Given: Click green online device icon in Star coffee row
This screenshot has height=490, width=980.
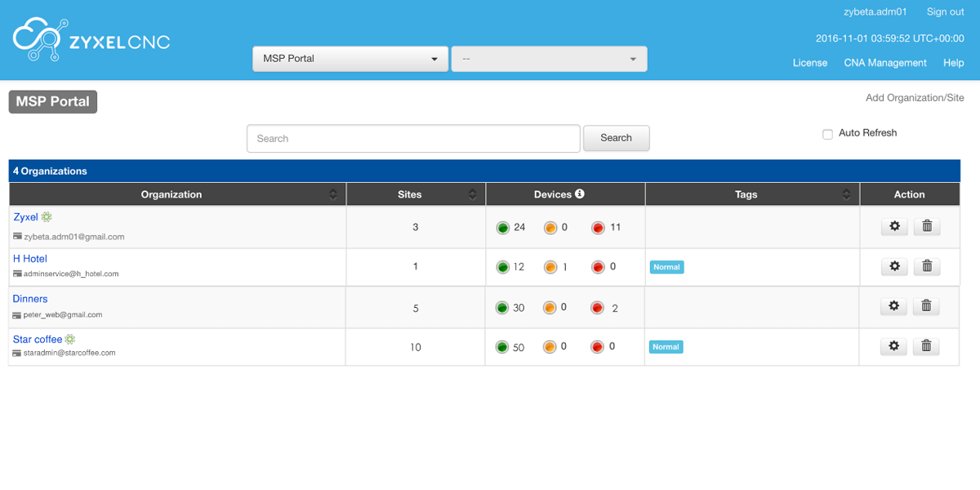Looking at the screenshot, I should pyautogui.click(x=502, y=347).
